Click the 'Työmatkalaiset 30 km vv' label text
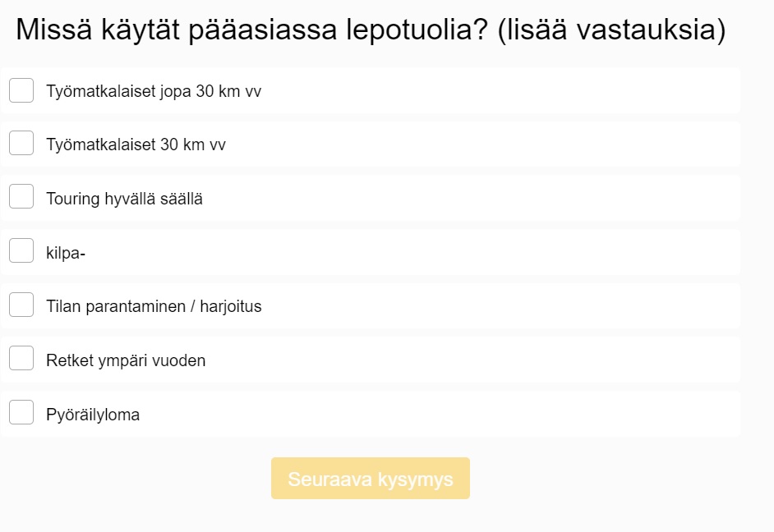 (x=136, y=144)
